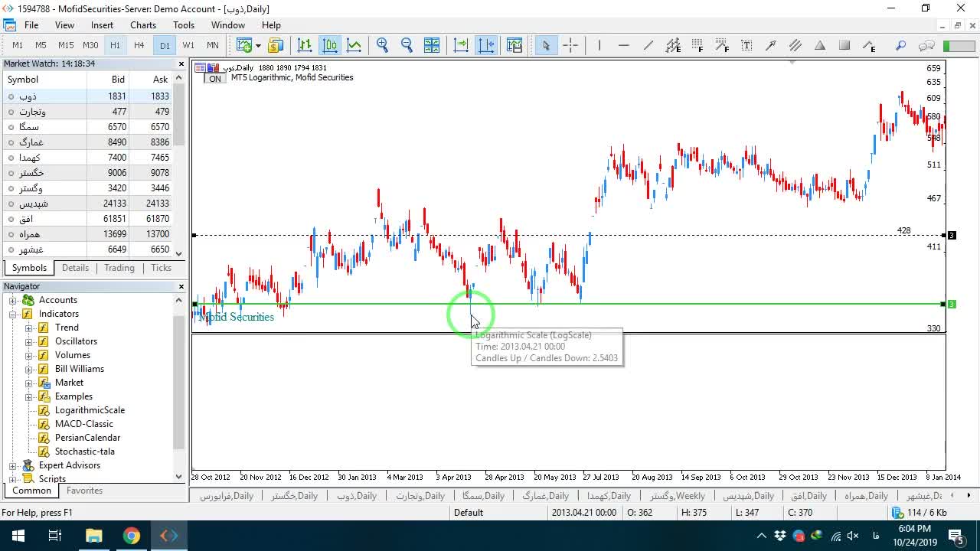980x551 pixels.
Task: Pick the vertical line drawing tool
Action: pyautogui.click(x=599, y=45)
